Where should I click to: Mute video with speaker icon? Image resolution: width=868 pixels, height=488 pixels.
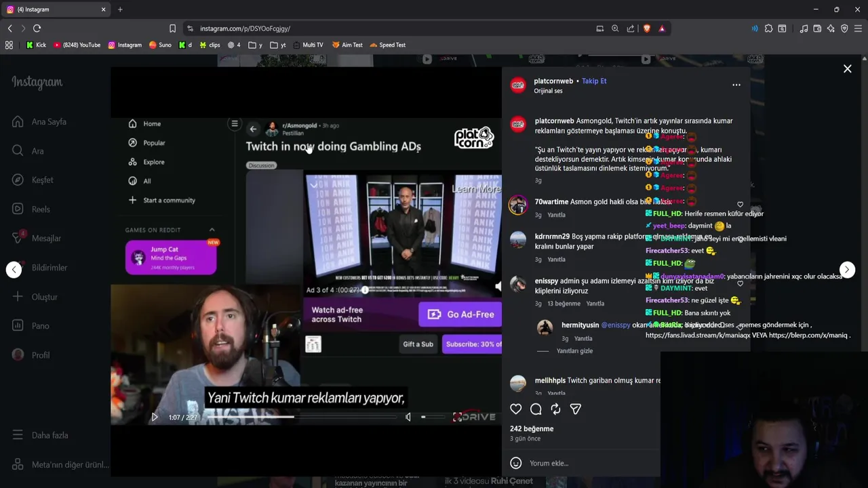[x=408, y=417]
